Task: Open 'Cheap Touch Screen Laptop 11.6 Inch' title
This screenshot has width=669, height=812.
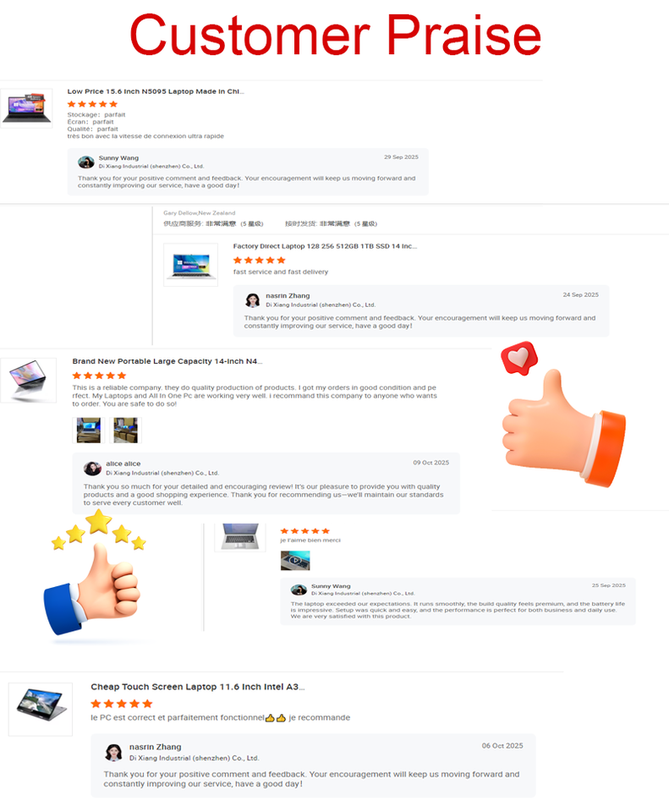Action: (198, 687)
